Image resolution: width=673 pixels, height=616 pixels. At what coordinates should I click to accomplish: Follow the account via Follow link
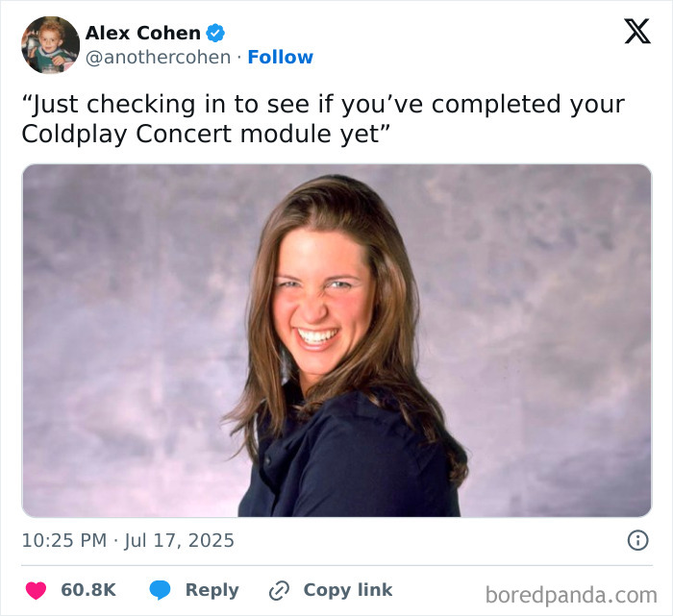[x=281, y=57]
